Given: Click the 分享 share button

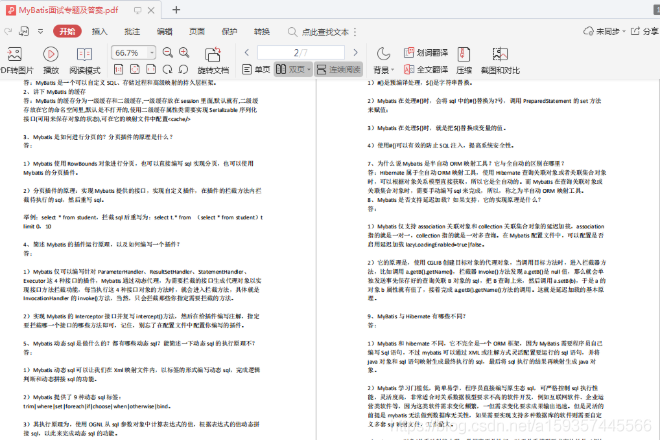Looking at the screenshot, I should (644, 31).
